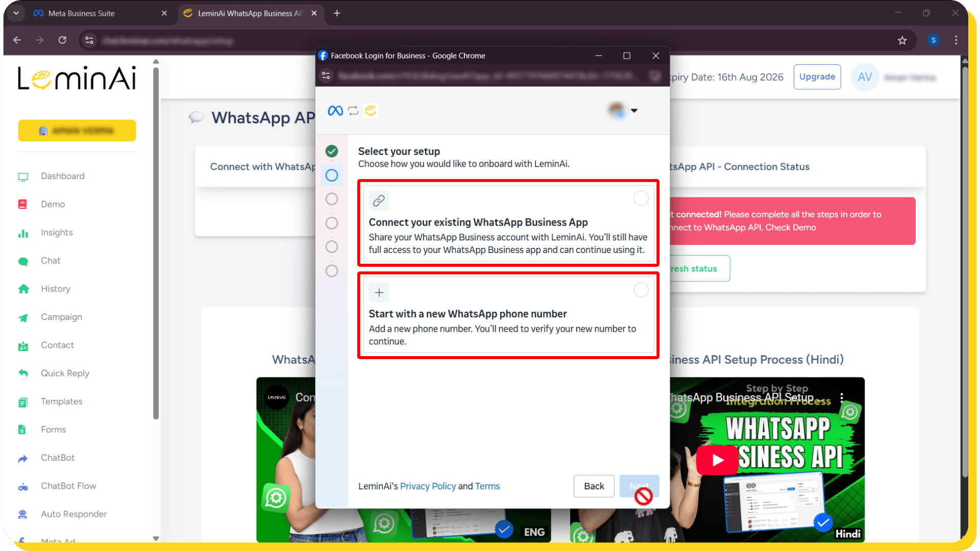Click the History sidebar icon
Screen dimensions: 980x551
(x=23, y=289)
